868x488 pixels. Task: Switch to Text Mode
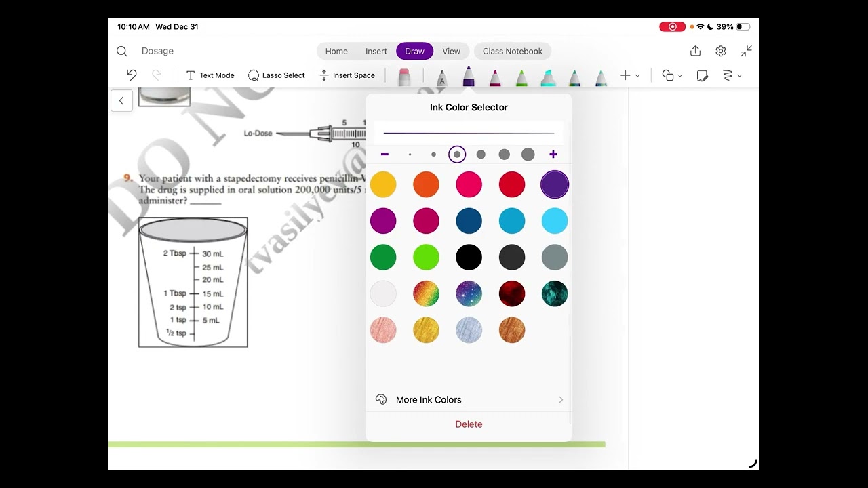(x=210, y=75)
